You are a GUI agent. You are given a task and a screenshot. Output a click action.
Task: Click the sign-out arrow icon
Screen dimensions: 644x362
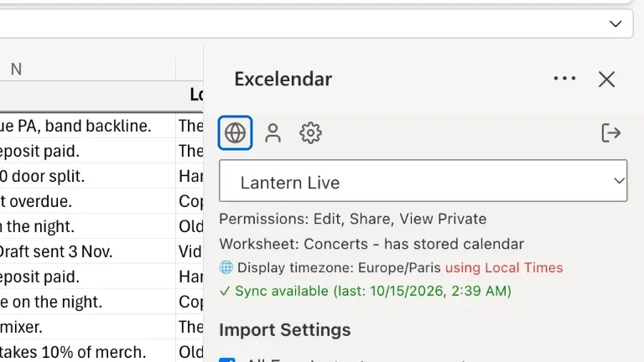(x=610, y=133)
